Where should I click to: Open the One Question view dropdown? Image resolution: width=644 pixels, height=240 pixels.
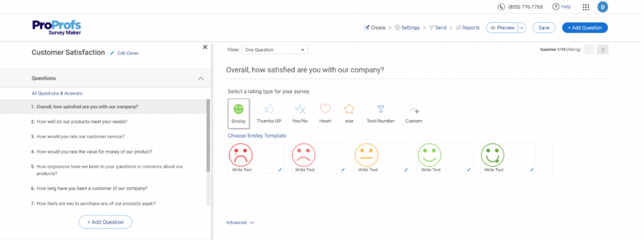(275, 50)
